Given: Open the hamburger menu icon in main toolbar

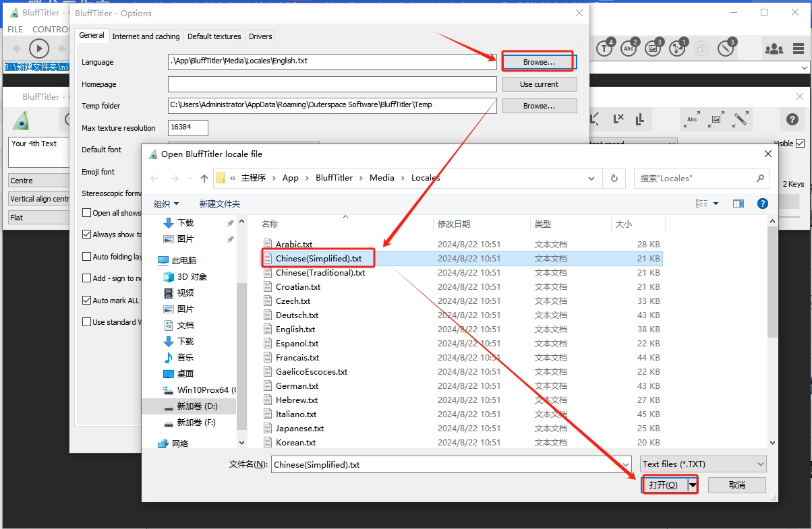Looking at the screenshot, I should pos(799,49).
